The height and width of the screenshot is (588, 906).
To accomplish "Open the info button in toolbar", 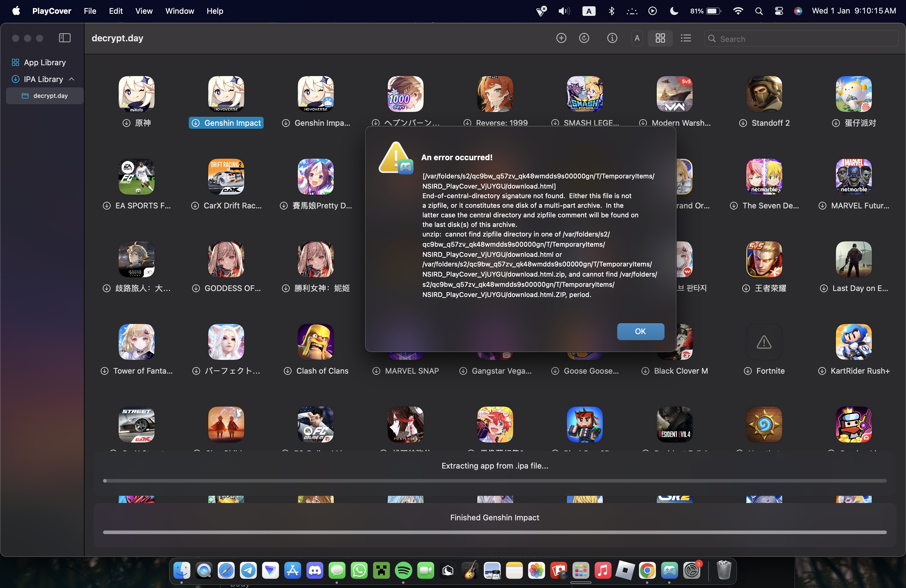I will 612,38.
